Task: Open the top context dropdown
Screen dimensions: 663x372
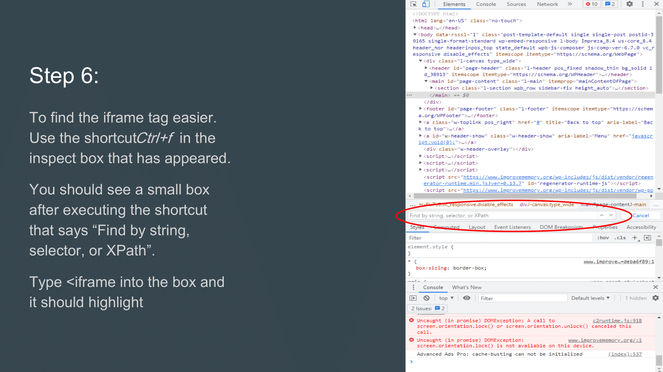Action: coord(446,298)
